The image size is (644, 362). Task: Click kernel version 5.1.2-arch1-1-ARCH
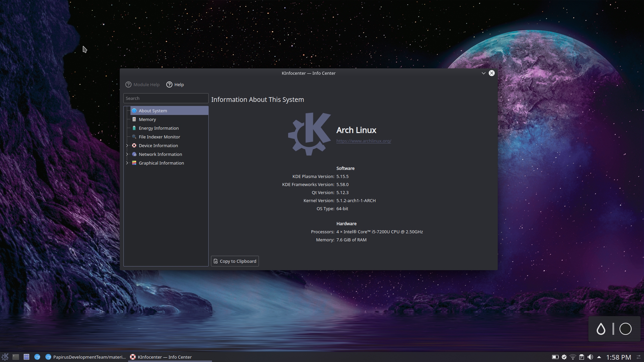point(356,200)
